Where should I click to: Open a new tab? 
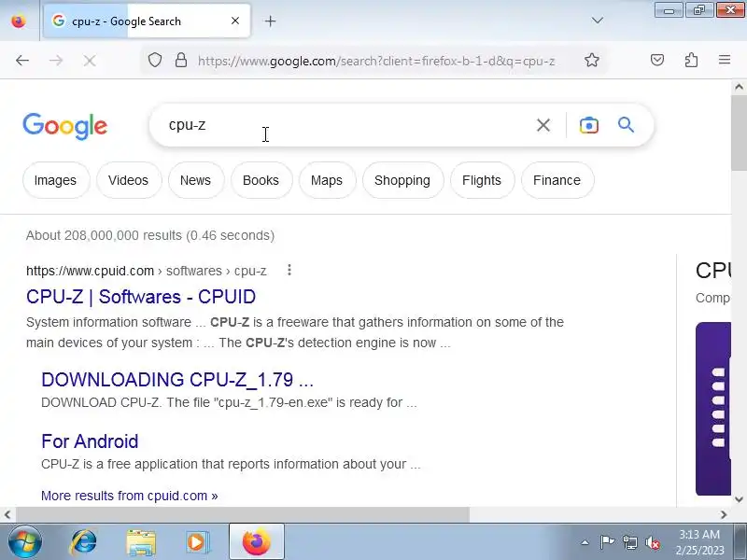pyautogui.click(x=270, y=21)
